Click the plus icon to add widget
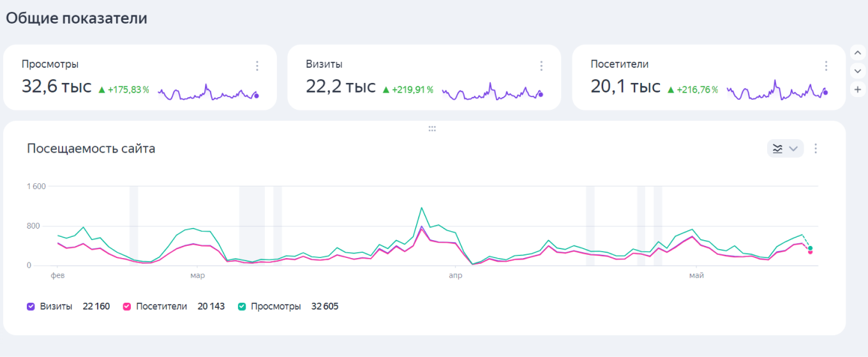 click(x=858, y=90)
